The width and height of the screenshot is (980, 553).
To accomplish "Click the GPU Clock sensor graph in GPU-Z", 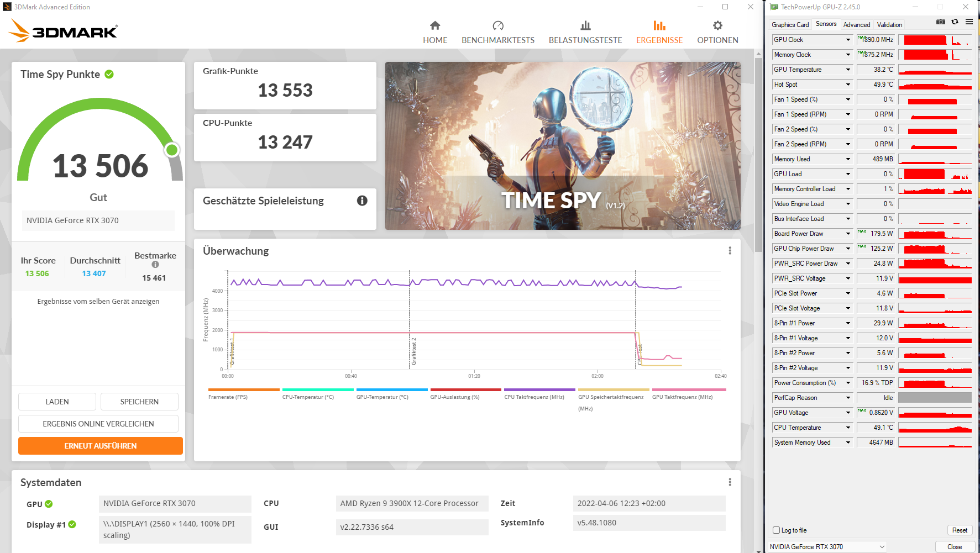I will (x=935, y=40).
